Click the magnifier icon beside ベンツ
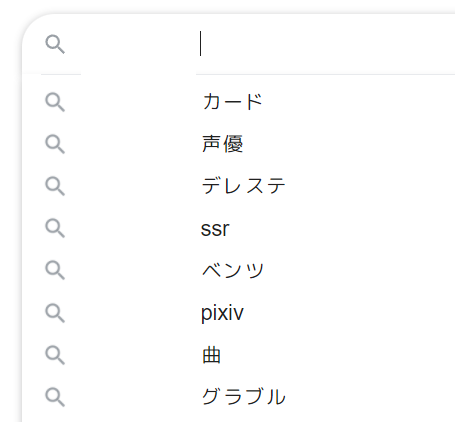Image resolution: width=455 pixels, height=422 pixels. click(55, 270)
